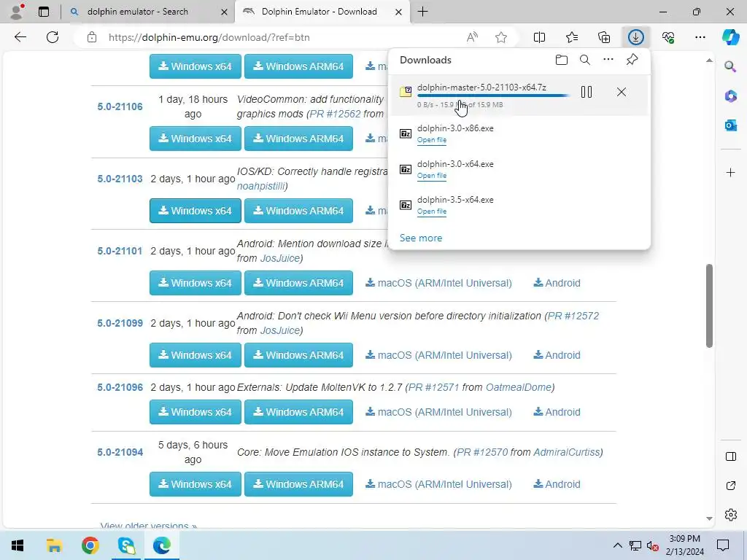Toggle the sidebar layout icon at bottom

coord(731,456)
